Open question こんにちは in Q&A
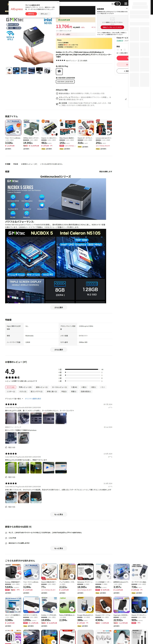The width and height of the screenshot is (153, 644). pyautogui.click(x=12, y=538)
